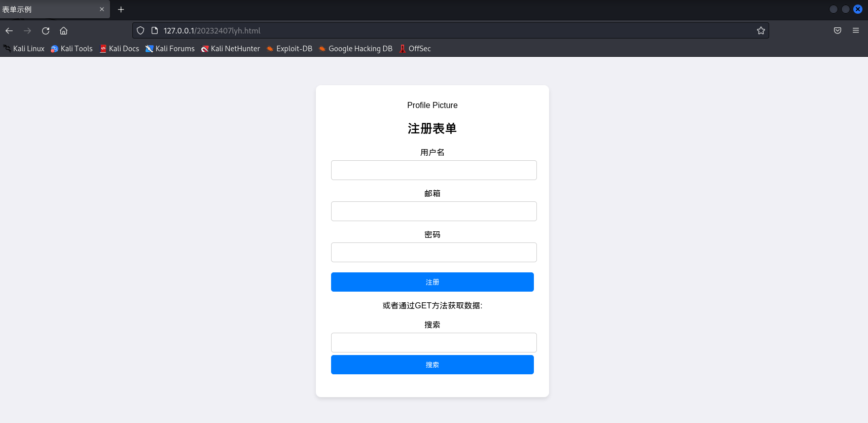Reload the page with the refresh icon
The width and height of the screenshot is (868, 423).
point(46,31)
